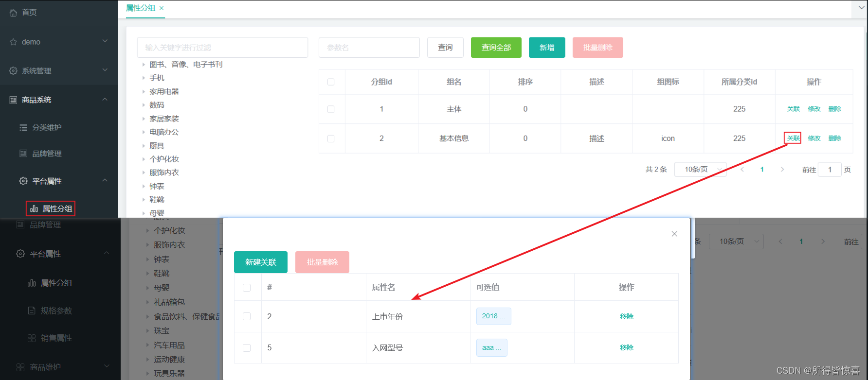Click 新建关联 in the dialog
The width and height of the screenshot is (868, 380).
coord(261,262)
